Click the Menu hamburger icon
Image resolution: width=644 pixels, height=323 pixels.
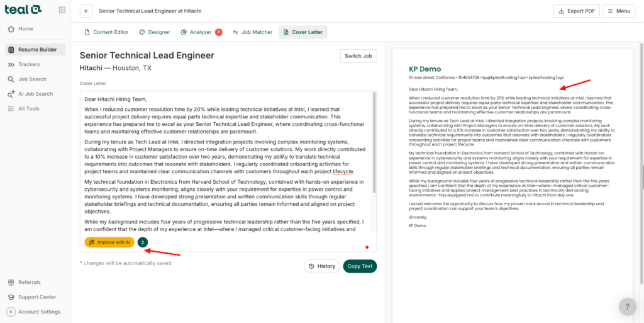point(610,11)
